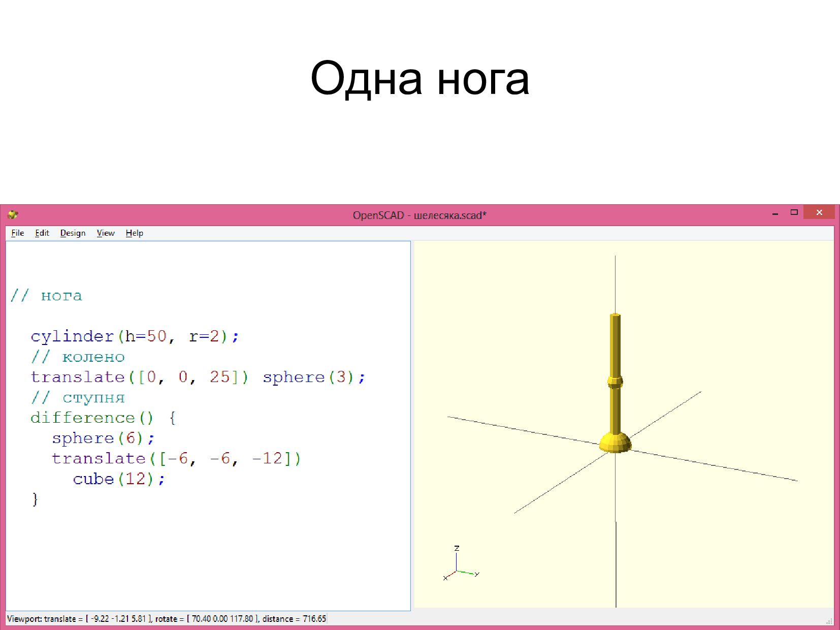Minimize the OpenSCAD window

[775, 213]
